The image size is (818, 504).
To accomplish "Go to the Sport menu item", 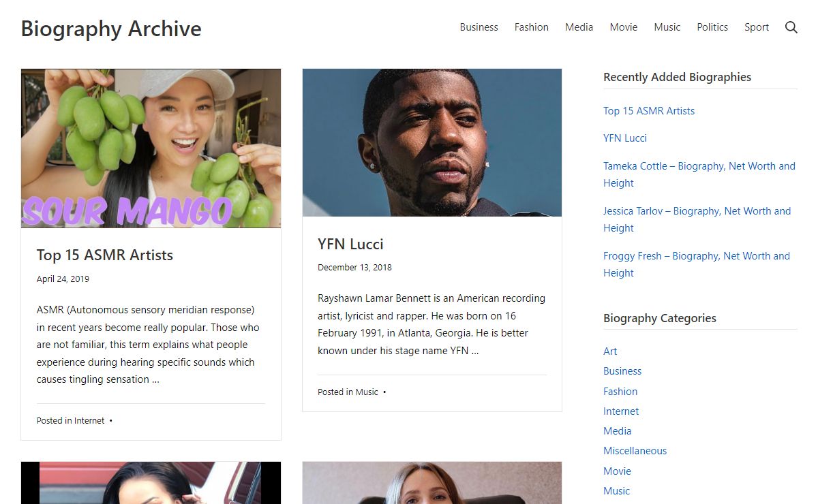I will (757, 27).
